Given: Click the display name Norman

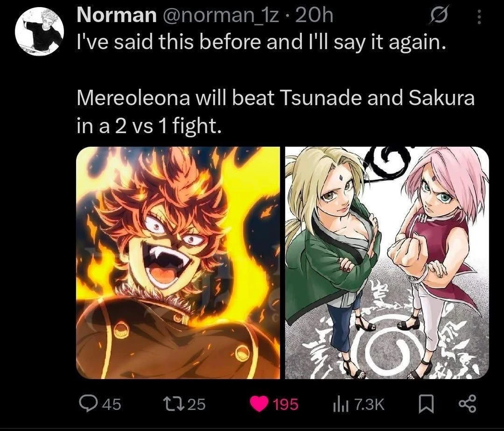Looking at the screenshot, I should 116,15.
